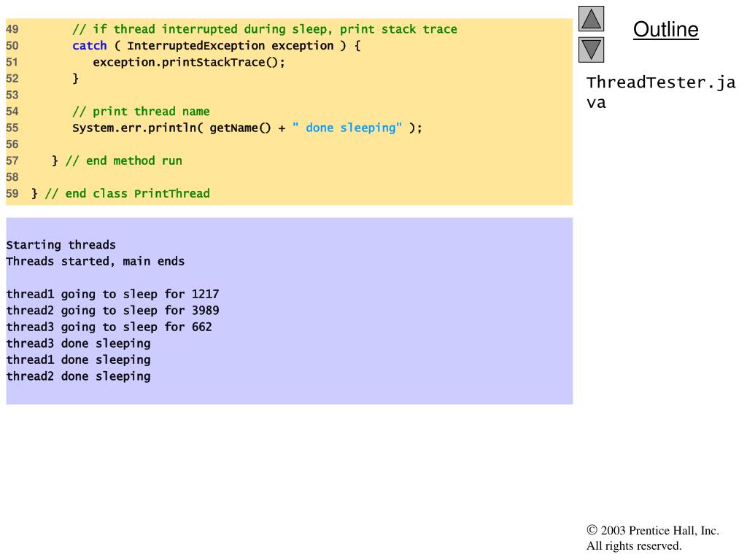Viewport: 747px width, 560px height.
Task: Click the "Threads started, main ends" output line
Action: point(96,261)
